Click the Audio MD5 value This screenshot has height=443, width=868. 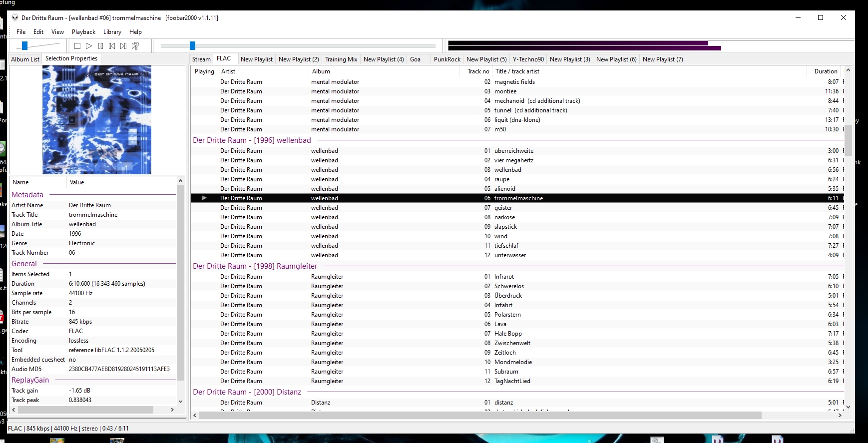(x=119, y=369)
